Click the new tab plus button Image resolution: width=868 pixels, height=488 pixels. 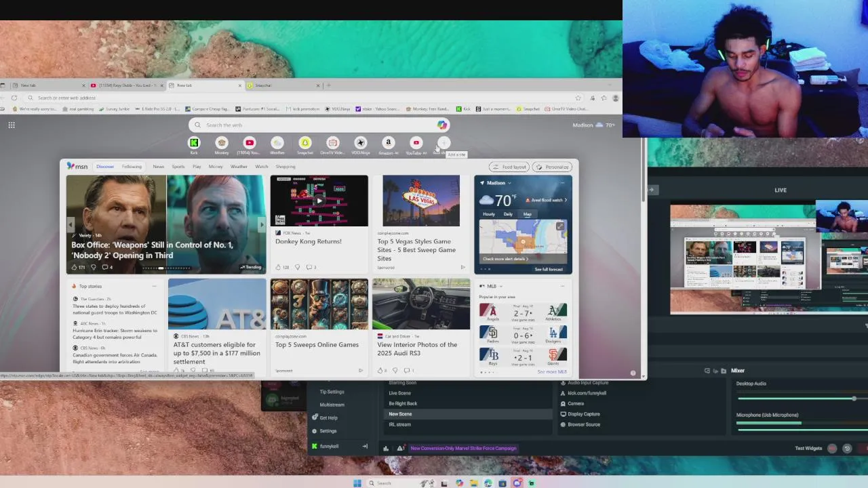coord(329,85)
